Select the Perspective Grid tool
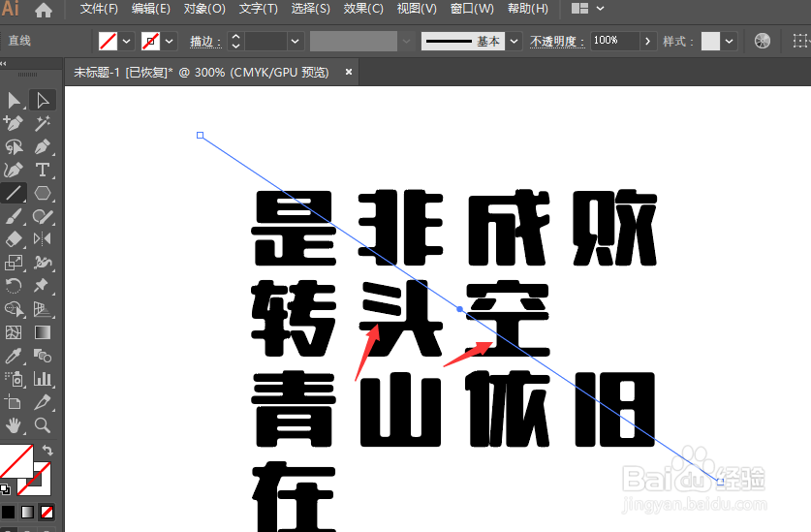The image size is (811, 532). [x=43, y=309]
